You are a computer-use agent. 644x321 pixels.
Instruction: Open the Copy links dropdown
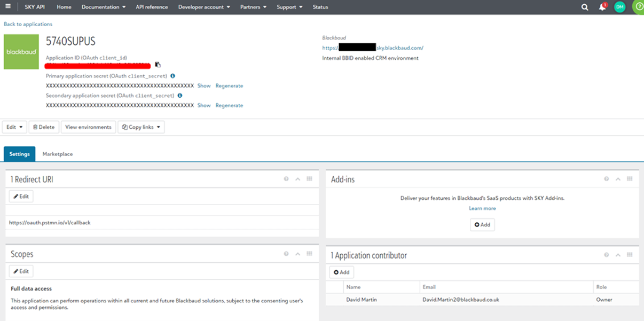[x=141, y=127]
